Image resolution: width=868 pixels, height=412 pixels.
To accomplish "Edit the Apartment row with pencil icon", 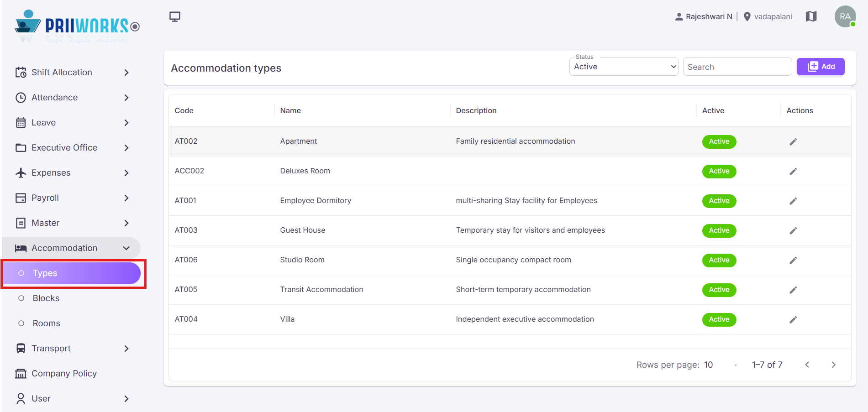I will [x=793, y=142].
